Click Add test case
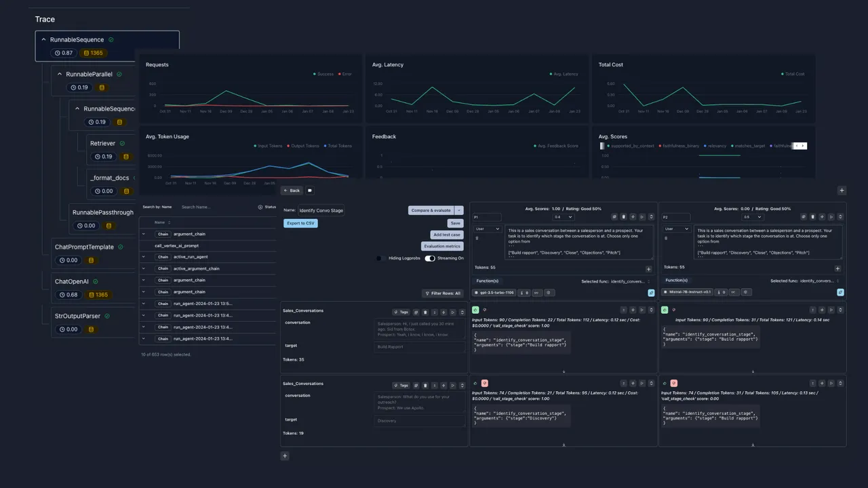The width and height of the screenshot is (868, 488). coord(447,235)
